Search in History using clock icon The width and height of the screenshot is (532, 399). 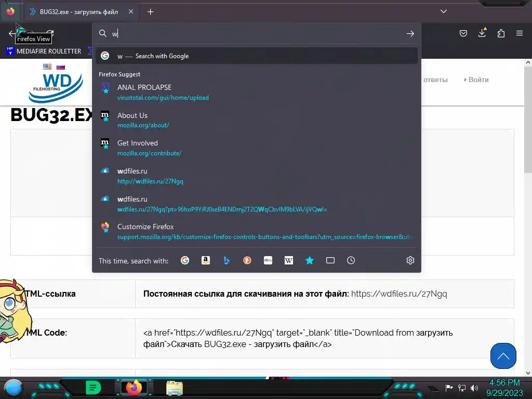351,260
